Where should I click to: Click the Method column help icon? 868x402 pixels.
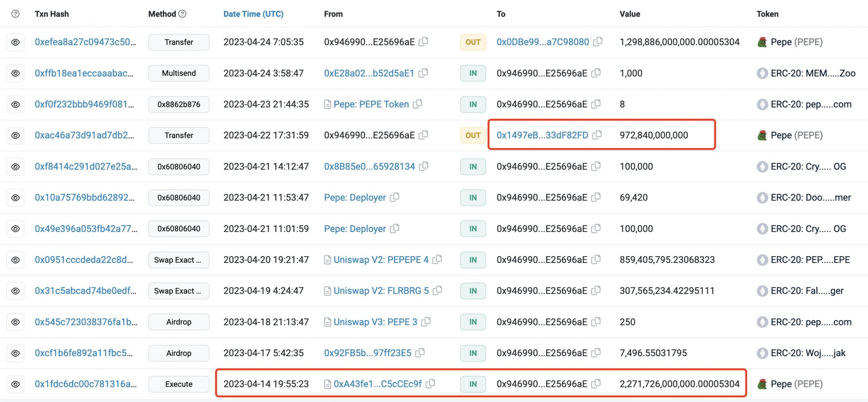point(182,14)
